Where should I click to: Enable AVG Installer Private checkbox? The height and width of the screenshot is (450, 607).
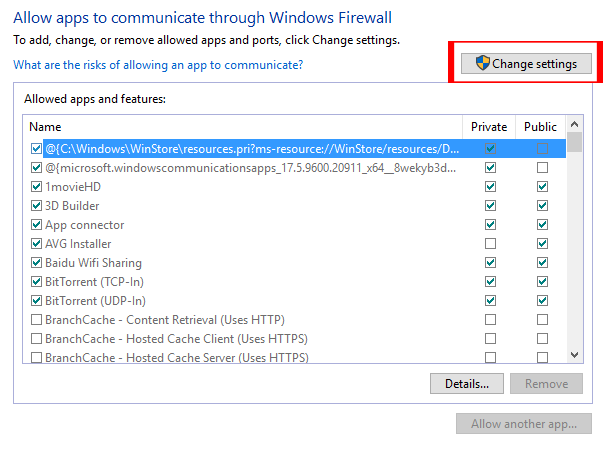[490, 244]
